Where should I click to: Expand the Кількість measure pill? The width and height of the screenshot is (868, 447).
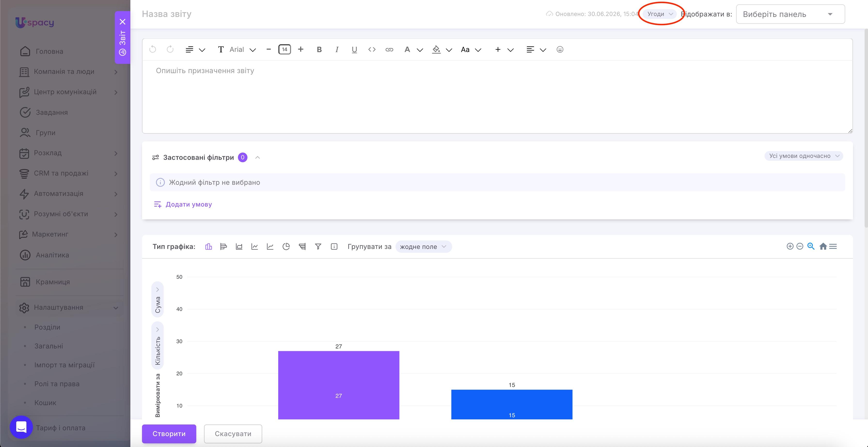157,345
